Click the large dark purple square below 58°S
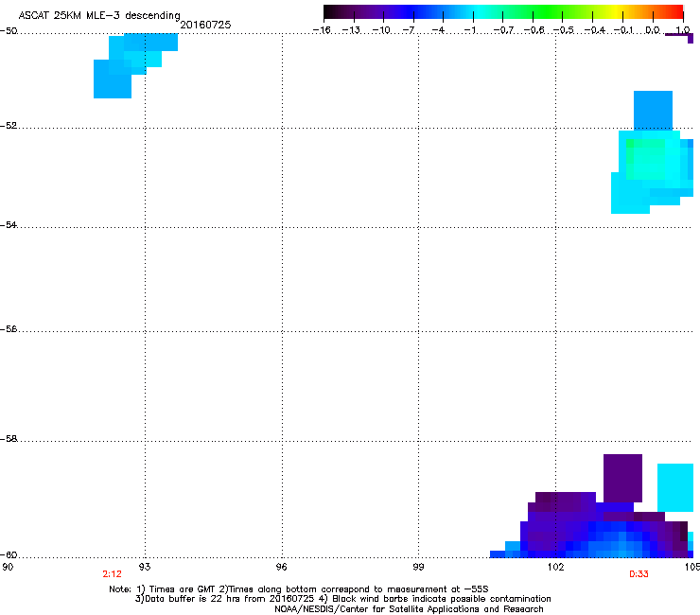This screenshot has height=615, width=700. click(x=622, y=479)
